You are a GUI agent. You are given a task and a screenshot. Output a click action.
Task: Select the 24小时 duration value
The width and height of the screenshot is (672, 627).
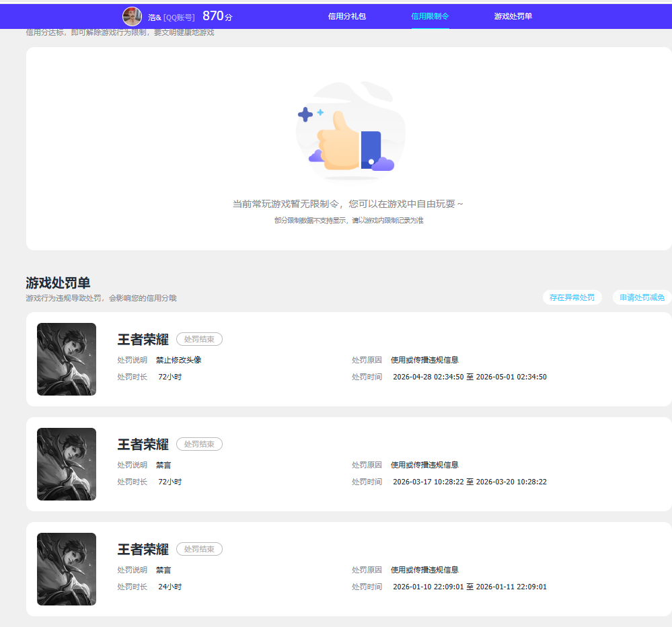(x=170, y=587)
